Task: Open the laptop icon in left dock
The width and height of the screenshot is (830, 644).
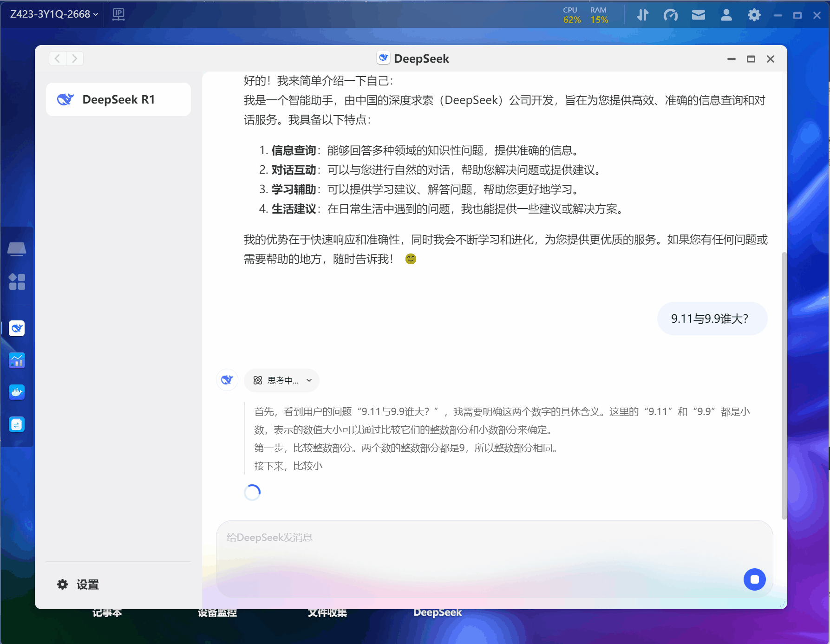Action: pos(17,249)
